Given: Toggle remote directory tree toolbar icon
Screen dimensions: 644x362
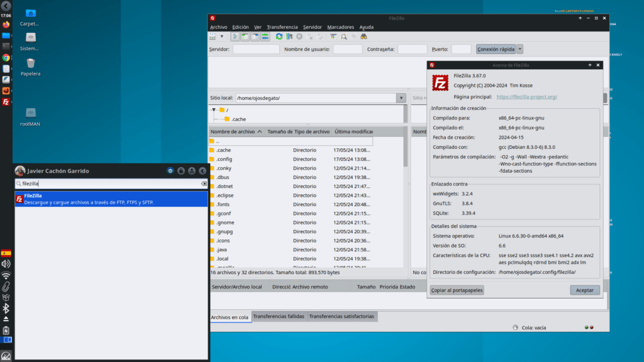Looking at the screenshot, I should pyautogui.click(x=255, y=36).
